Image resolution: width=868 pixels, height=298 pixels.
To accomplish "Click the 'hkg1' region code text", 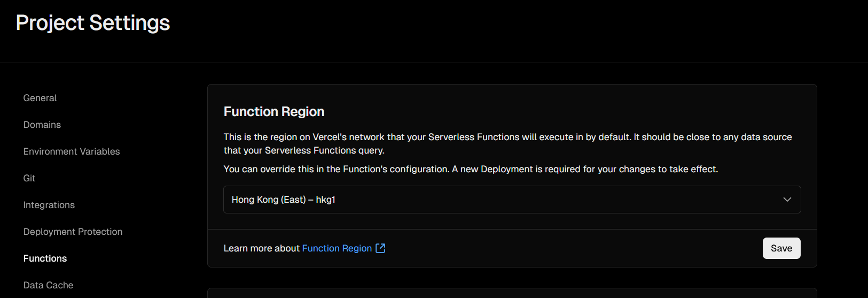I will coord(326,200).
